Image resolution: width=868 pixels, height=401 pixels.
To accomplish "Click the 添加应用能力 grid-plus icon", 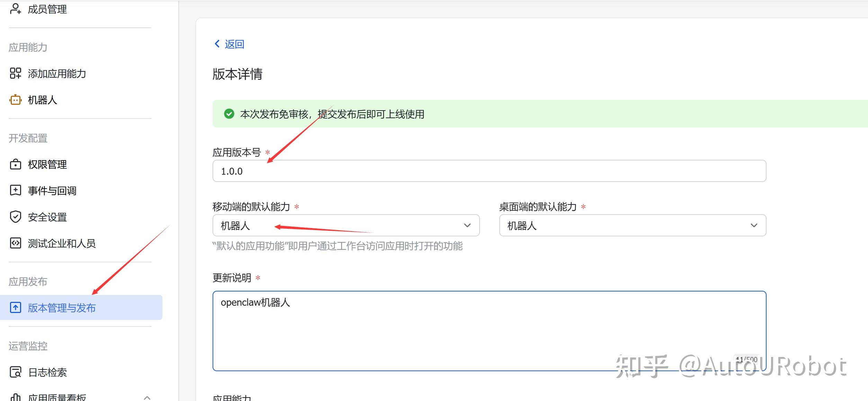I will pyautogui.click(x=15, y=73).
